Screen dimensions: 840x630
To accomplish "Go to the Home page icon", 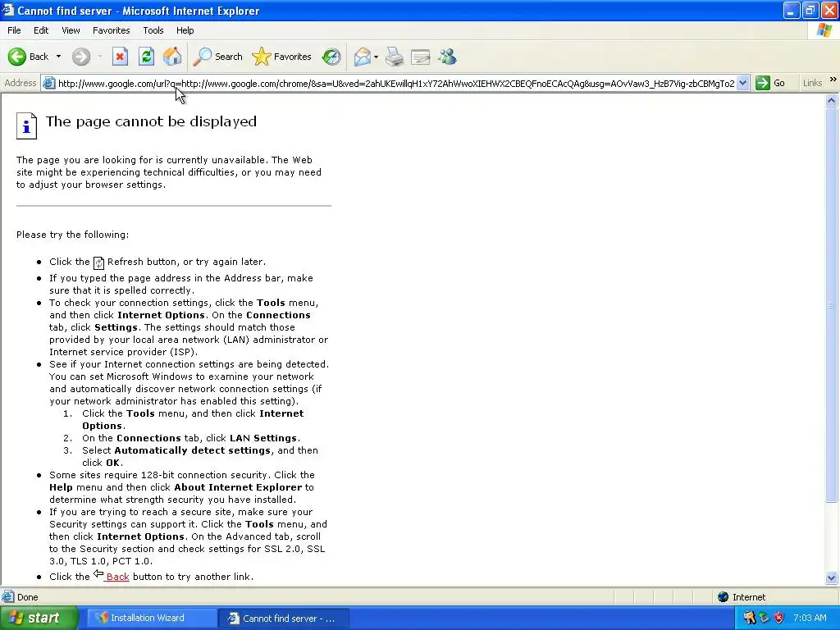I will click(x=172, y=57).
